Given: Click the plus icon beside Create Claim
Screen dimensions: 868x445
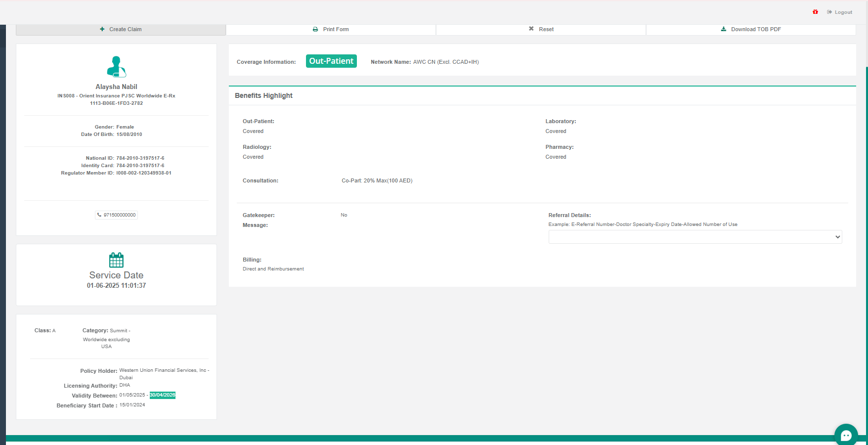Looking at the screenshot, I should point(102,29).
